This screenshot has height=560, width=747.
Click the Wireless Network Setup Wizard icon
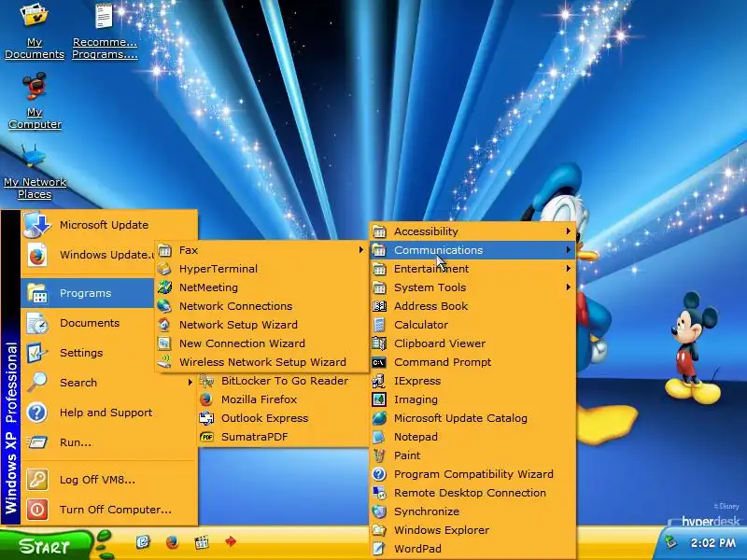tap(164, 362)
